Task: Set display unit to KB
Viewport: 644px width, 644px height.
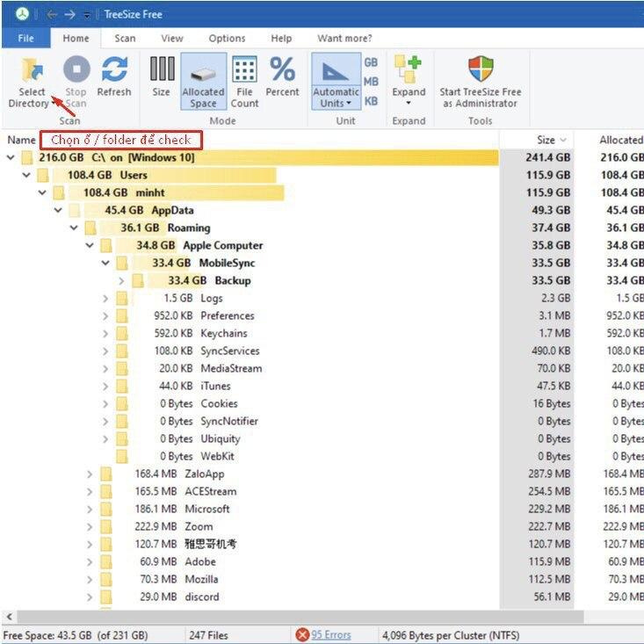Action: pyautogui.click(x=371, y=101)
